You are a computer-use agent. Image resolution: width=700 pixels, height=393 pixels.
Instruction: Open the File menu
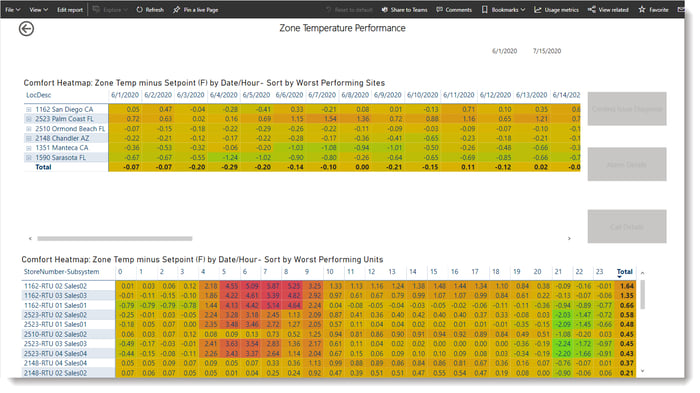pyautogui.click(x=12, y=9)
